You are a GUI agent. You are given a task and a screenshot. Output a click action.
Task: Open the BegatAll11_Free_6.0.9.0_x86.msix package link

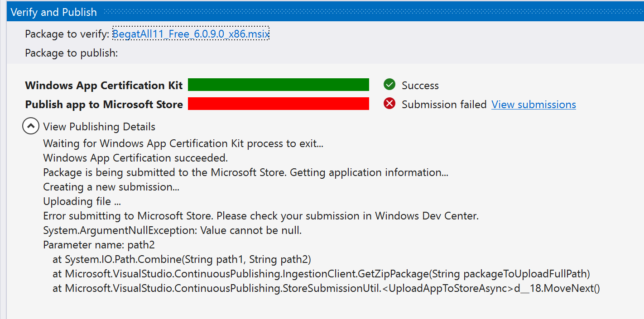190,34
